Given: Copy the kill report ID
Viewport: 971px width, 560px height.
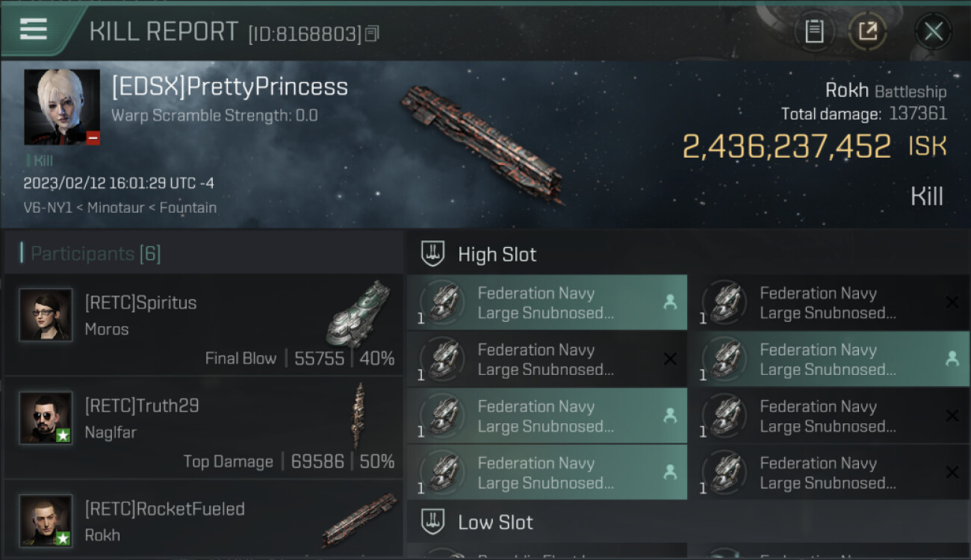Looking at the screenshot, I should [372, 33].
